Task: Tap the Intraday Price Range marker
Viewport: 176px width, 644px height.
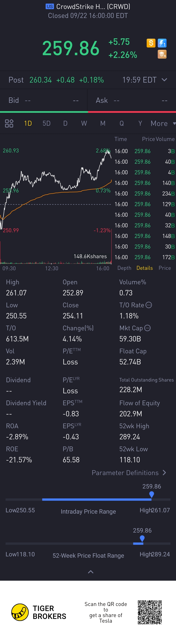Action: [x=152, y=494]
